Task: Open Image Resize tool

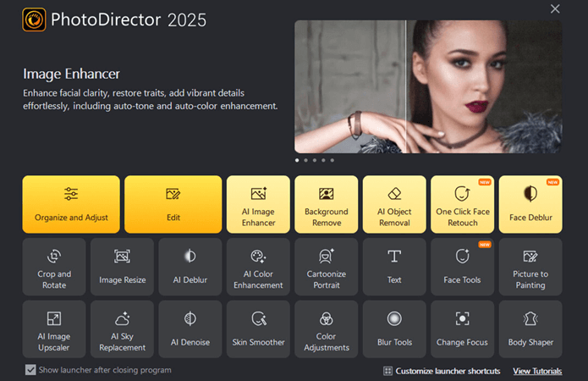Action: pos(122,267)
